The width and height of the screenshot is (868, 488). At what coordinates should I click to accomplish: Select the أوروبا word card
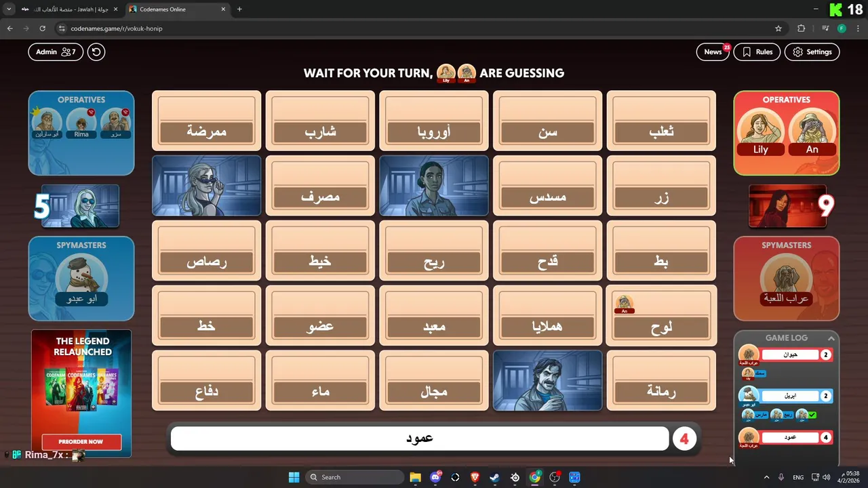coord(434,121)
